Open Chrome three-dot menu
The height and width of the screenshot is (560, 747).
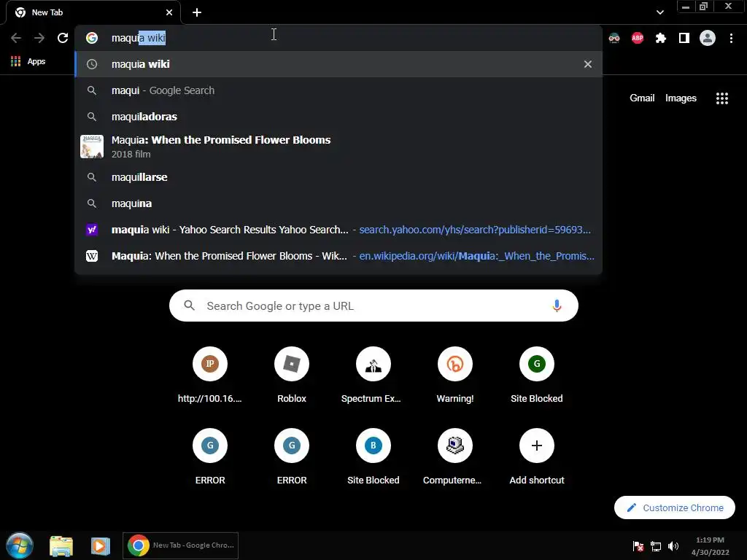point(731,38)
